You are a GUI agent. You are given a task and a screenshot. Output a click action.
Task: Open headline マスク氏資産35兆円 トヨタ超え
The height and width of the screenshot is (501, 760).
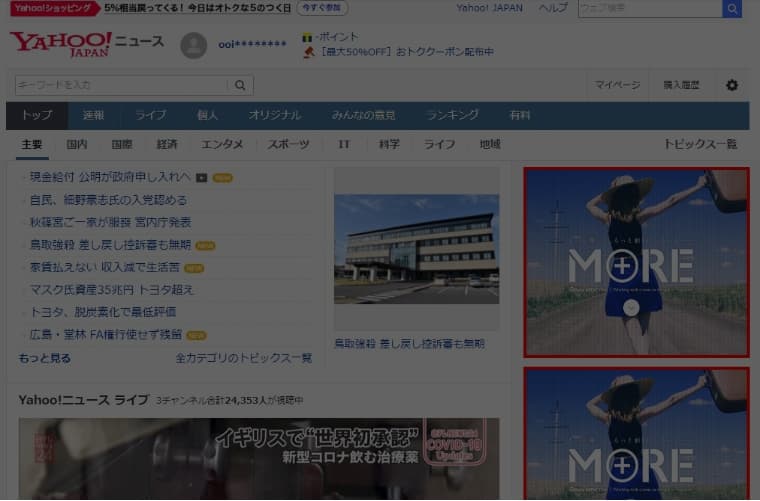click(x=111, y=290)
